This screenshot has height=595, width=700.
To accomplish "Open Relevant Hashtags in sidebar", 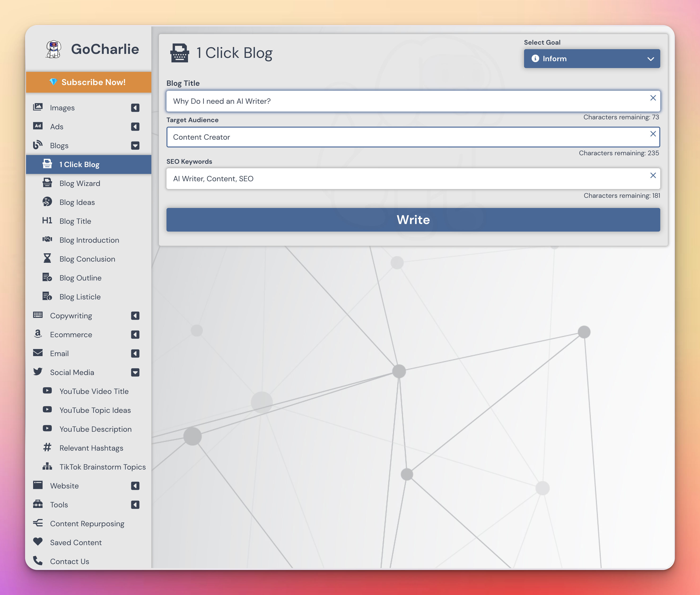I will [x=89, y=448].
